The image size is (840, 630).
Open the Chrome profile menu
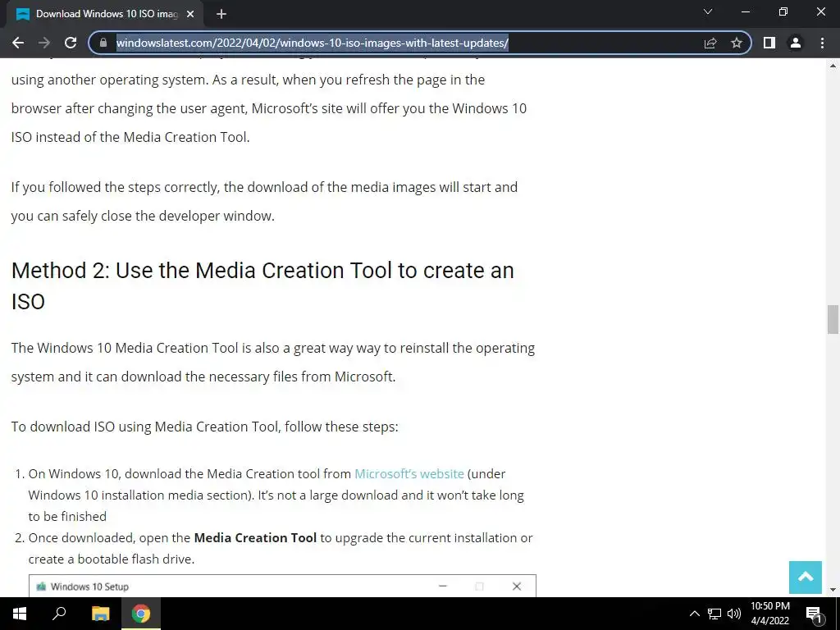tap(796, 43)
